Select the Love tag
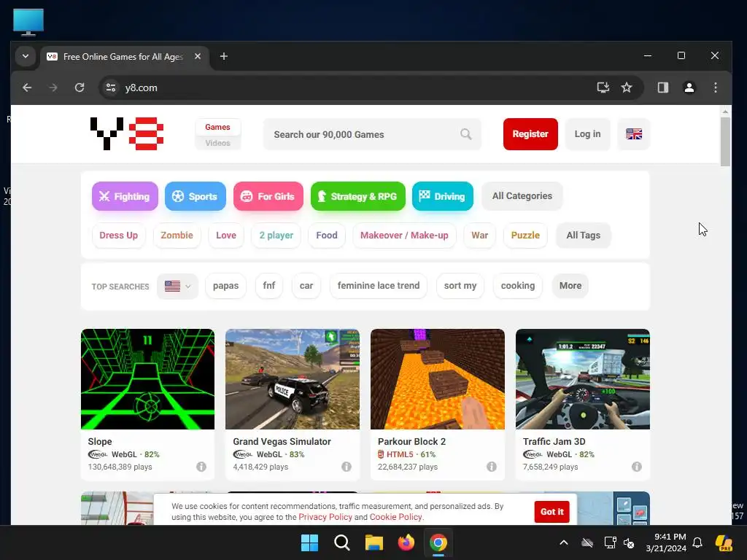The height and width of the screenshot is (560, 747). pos(226,236)
